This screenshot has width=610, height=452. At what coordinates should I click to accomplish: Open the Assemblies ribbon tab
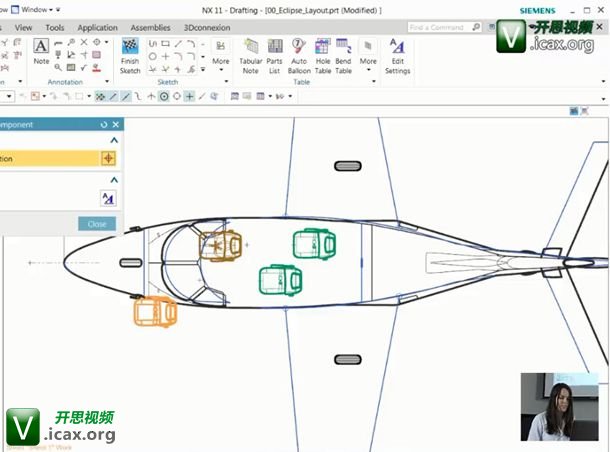[150, 28]
